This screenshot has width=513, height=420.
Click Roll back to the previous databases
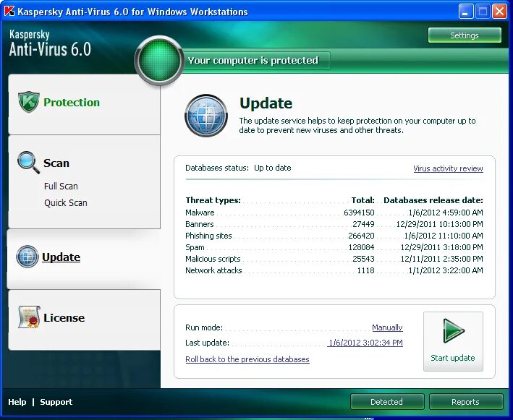(x=247, y=359)
